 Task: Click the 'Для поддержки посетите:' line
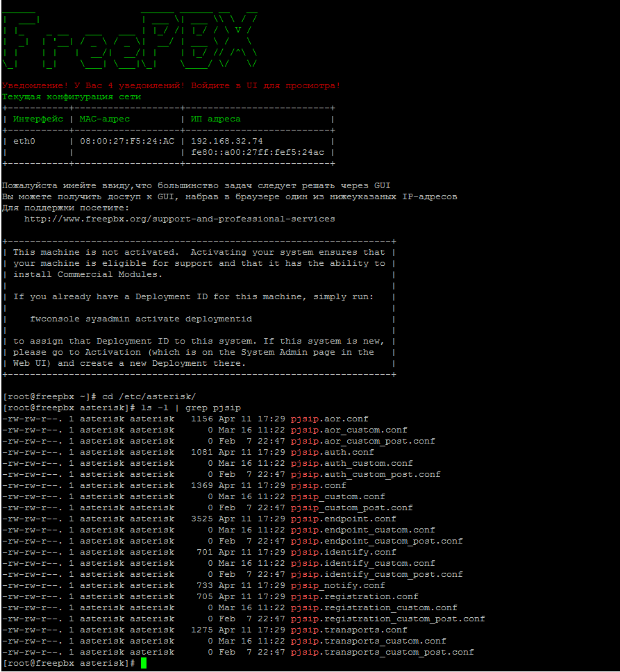[65, 208]
